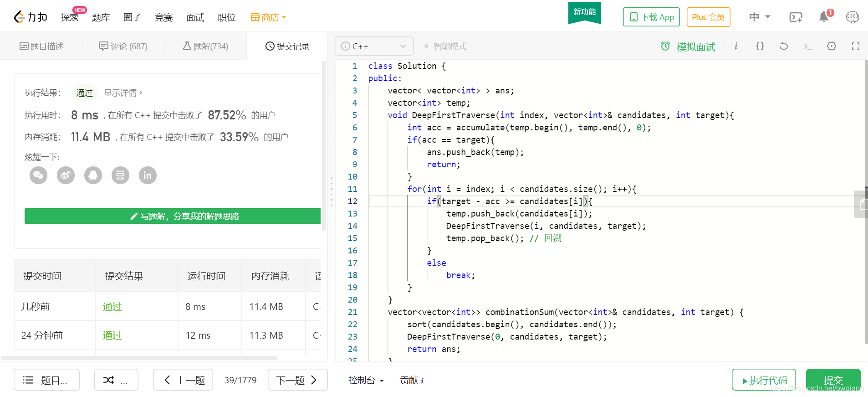Click the panel divider drag handle
Viewport: 868px width, 397px height.
tap(331, 191)
